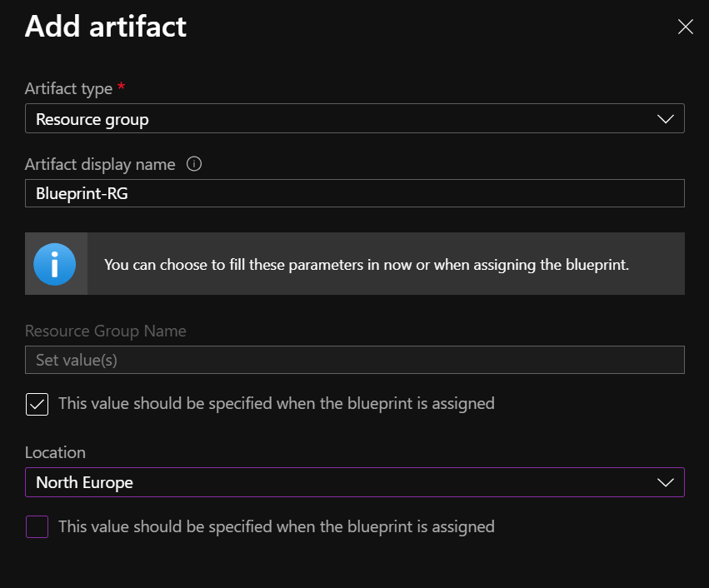Click the Artifact display name label
709x588 pixels.
click(x=100, y=164)
